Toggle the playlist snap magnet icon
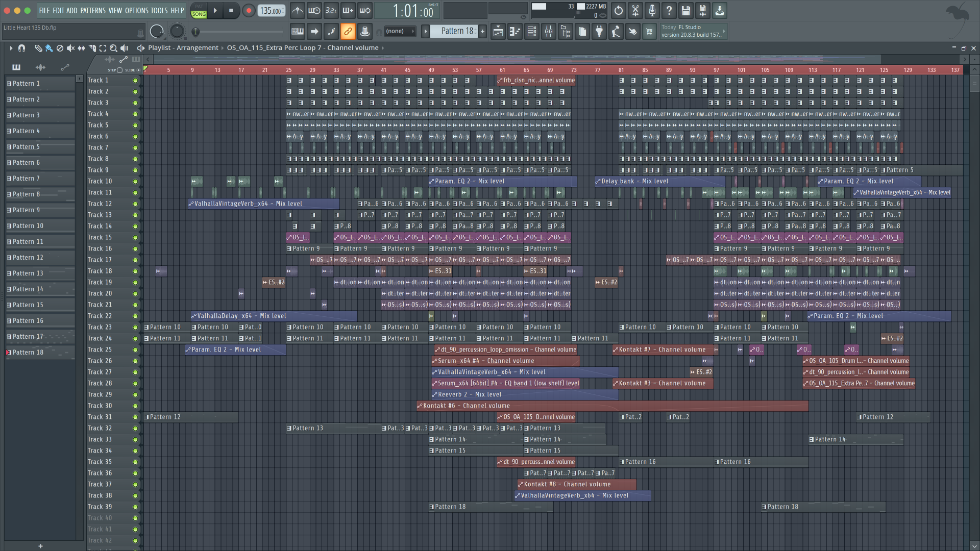This screenshot has width=980, height=551. click(21, 48)
